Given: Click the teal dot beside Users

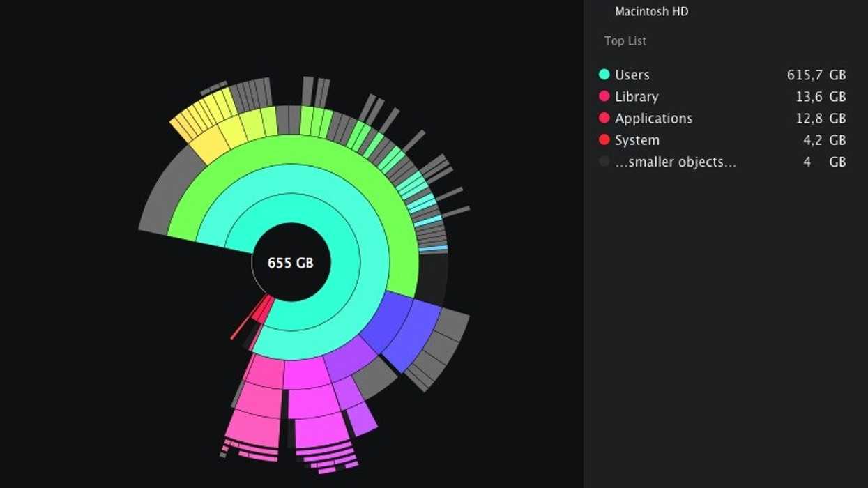Looking at the screenshot, I should [x=604, y=75].
